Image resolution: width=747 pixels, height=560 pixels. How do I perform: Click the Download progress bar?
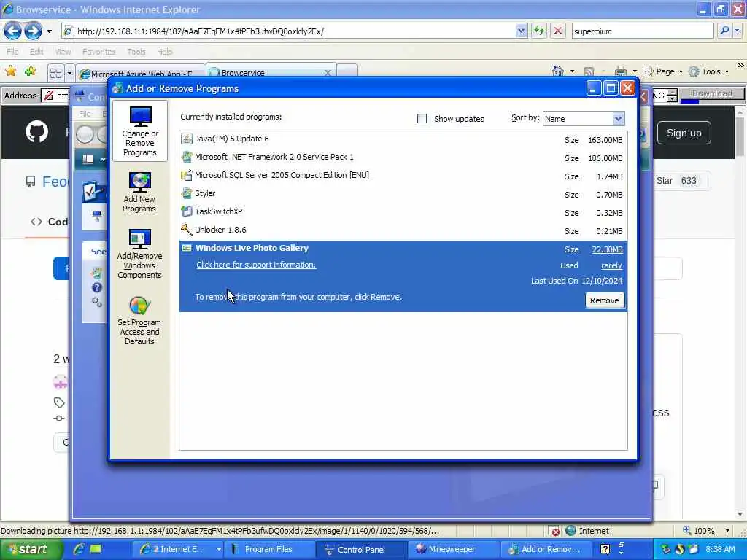point(712,94)
